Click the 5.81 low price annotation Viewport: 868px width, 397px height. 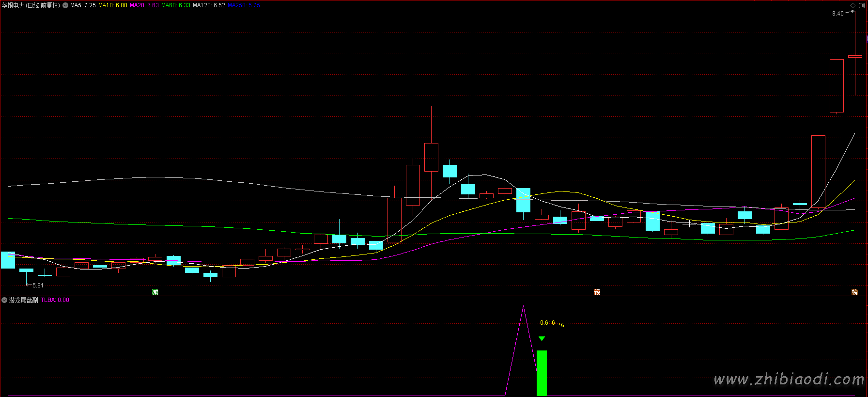point(38,286)
